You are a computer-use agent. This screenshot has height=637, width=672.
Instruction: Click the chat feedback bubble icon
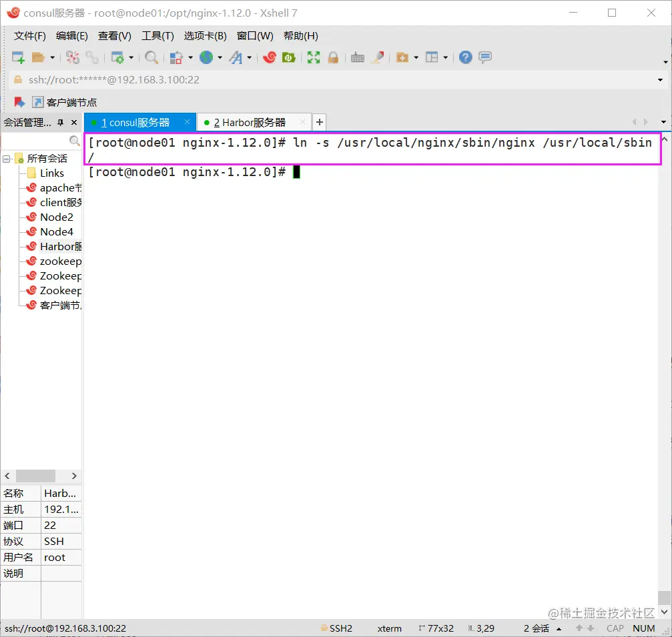(485, 57)
